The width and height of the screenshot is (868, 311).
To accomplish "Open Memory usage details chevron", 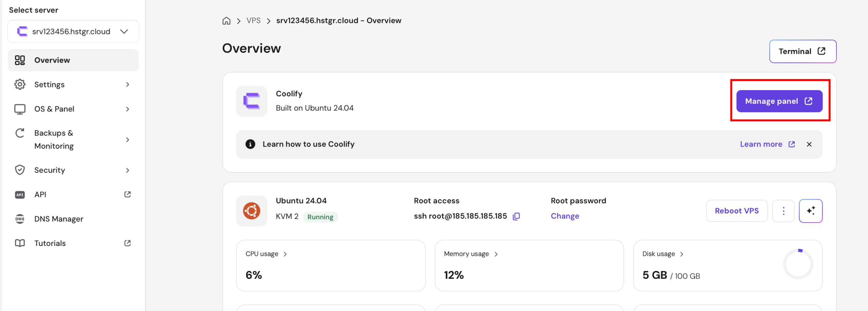I will pyautogui.click(x=496, y=254).
